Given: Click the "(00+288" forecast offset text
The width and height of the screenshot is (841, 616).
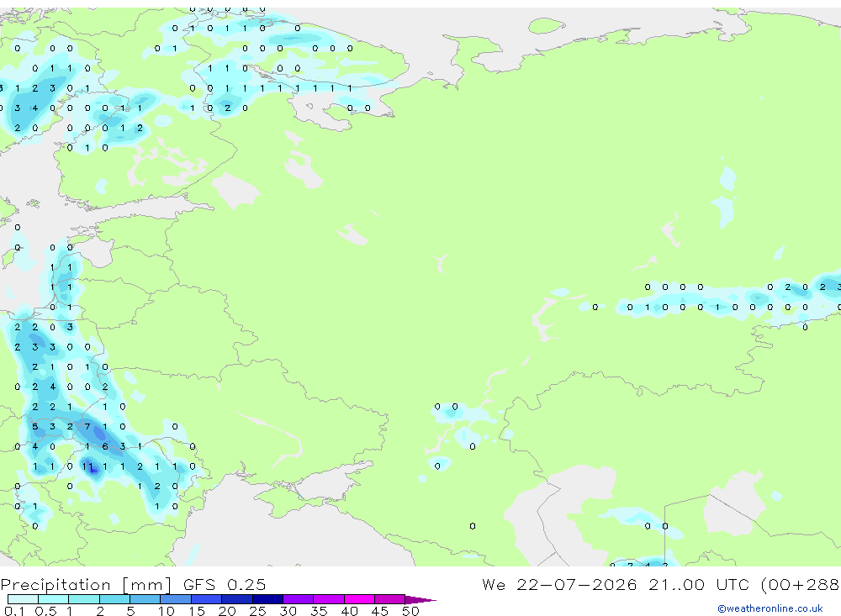Looking at the screenshot, I should 801,584.
